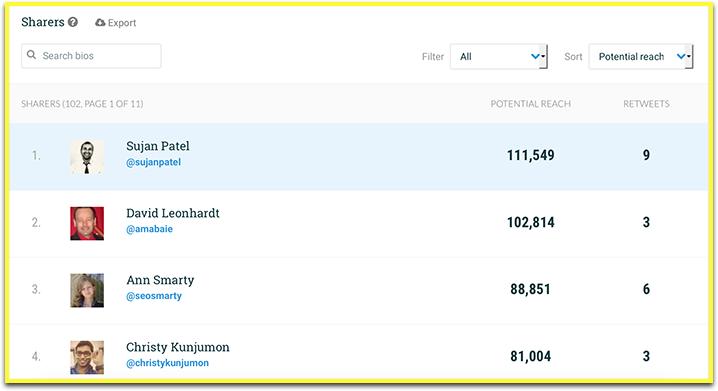
Task: Open the @christykunjumon handle link
Action: [x=168, y=363]
